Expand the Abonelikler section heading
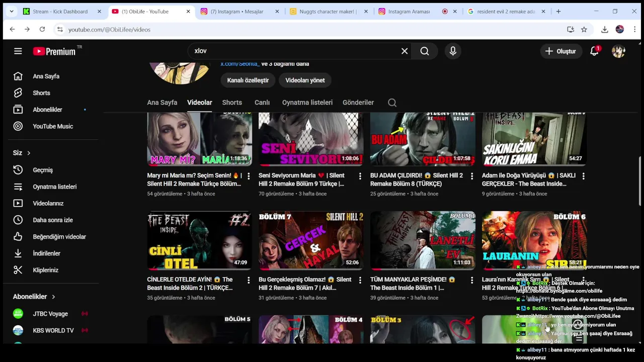 [34, 297]
